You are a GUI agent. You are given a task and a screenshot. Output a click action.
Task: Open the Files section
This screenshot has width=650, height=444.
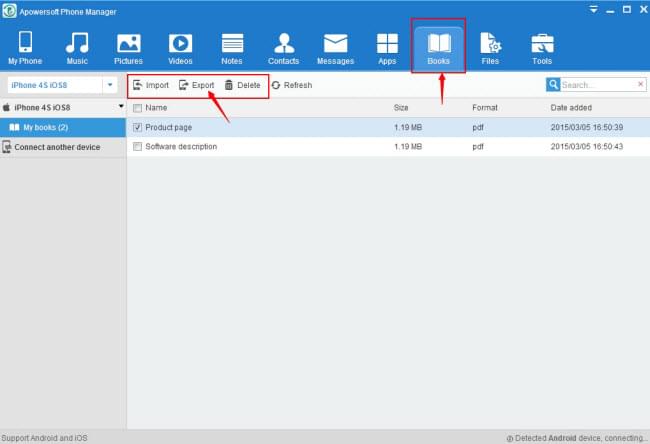point(490,48)
